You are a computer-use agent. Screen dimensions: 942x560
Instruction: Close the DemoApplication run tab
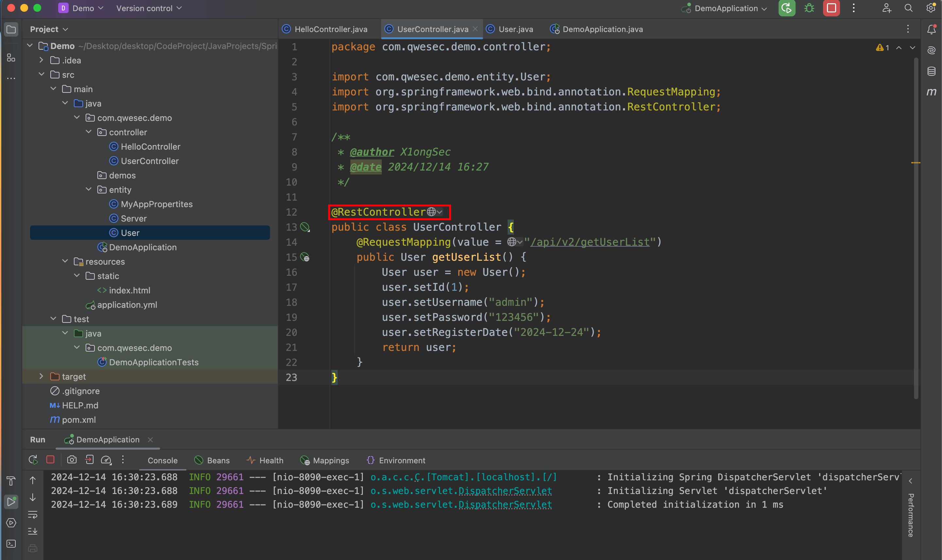(x=150, y=440)
